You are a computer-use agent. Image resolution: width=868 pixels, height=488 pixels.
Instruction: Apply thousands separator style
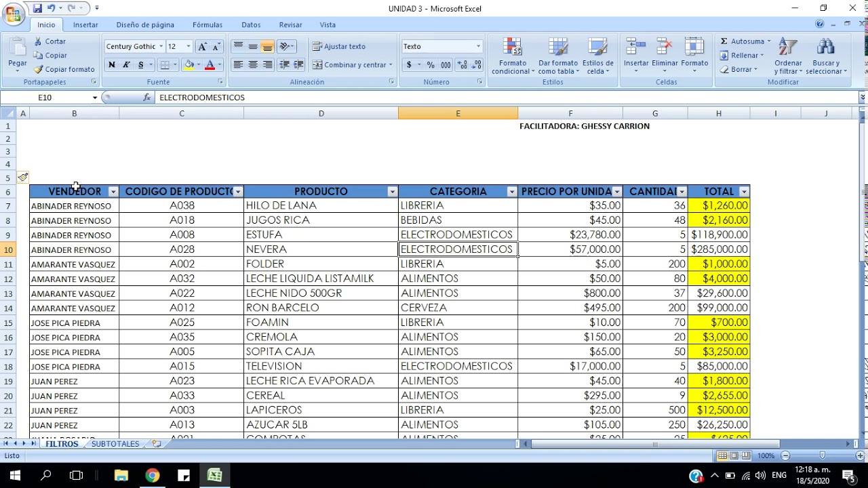446,65
